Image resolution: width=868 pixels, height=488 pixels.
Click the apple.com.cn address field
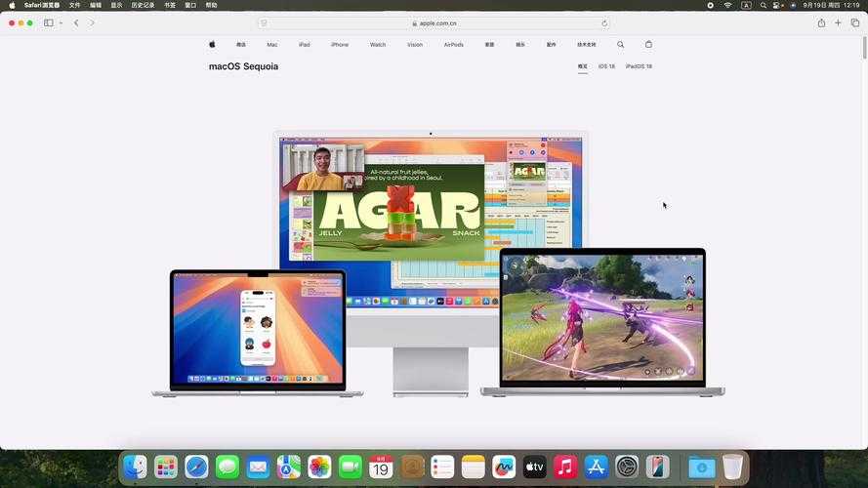click(434, 23)
